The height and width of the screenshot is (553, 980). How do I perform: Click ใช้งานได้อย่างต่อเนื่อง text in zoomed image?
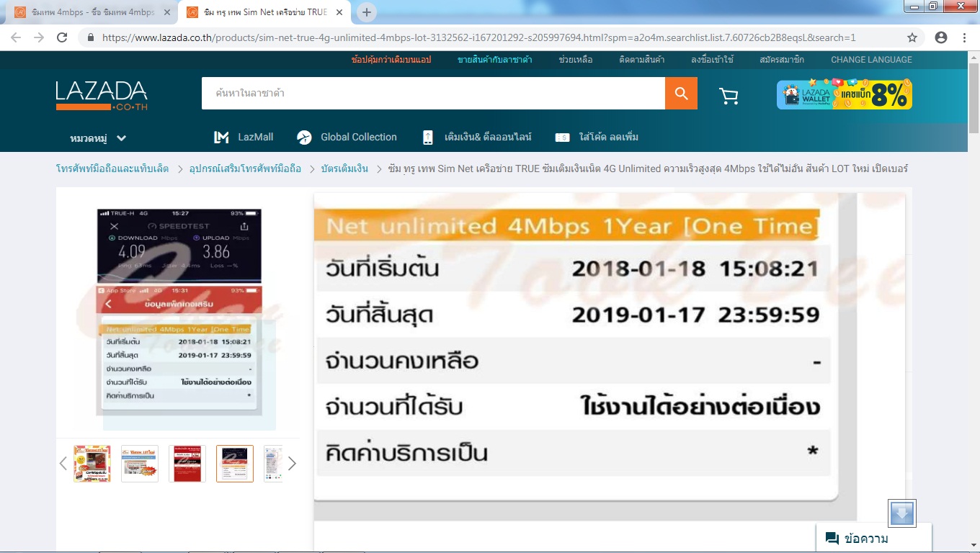click(700, 407)
